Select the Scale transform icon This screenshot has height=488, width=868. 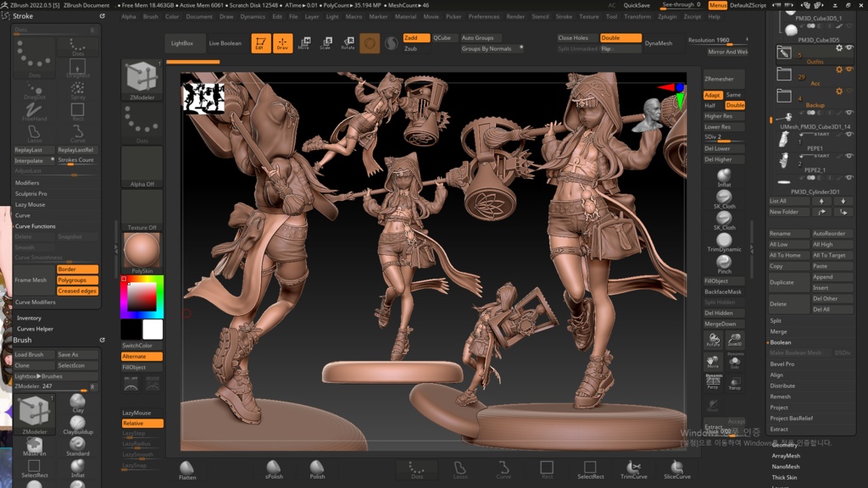tap(325, 43)
